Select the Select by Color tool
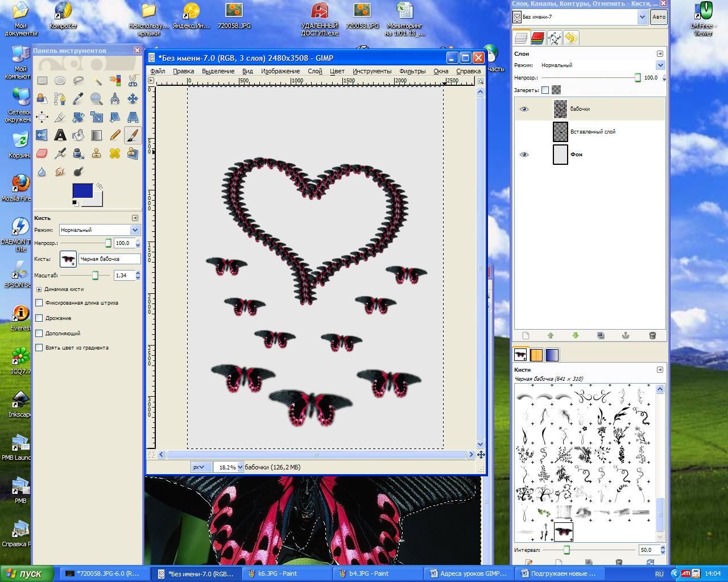Viewport: 728px width, 582px height. [115, 81]
